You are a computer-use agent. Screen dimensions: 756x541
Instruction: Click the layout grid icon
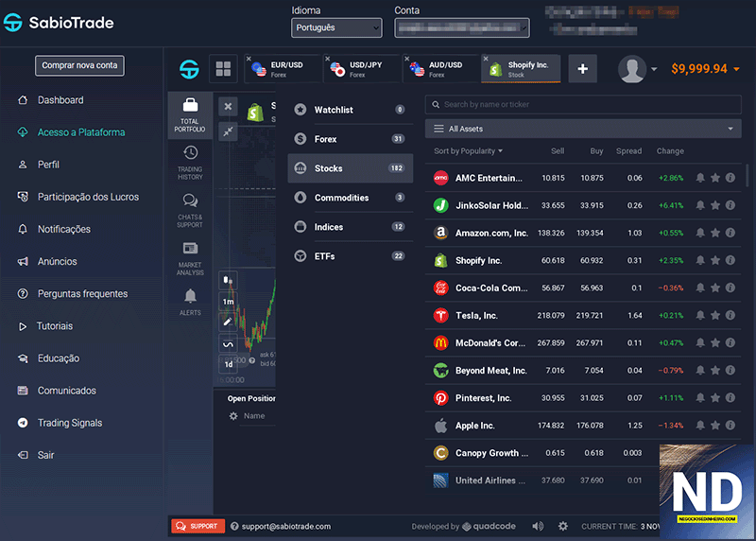tap(223, 68)
